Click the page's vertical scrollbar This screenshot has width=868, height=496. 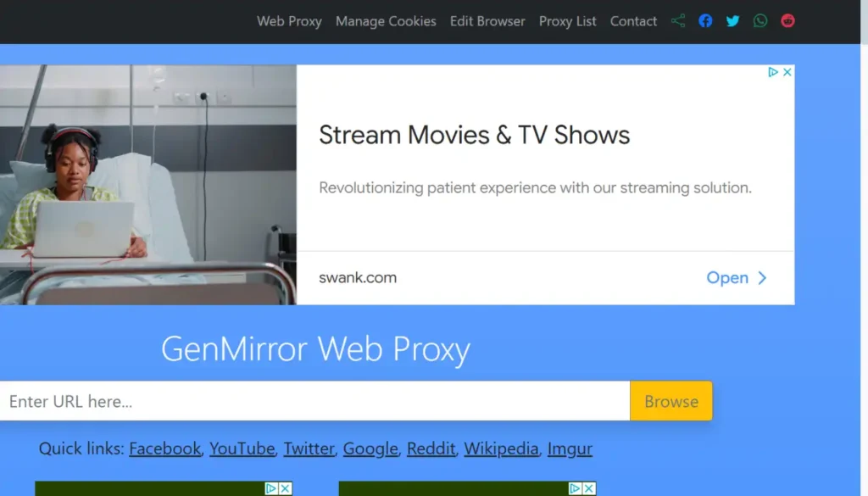(x=864, y=248)
